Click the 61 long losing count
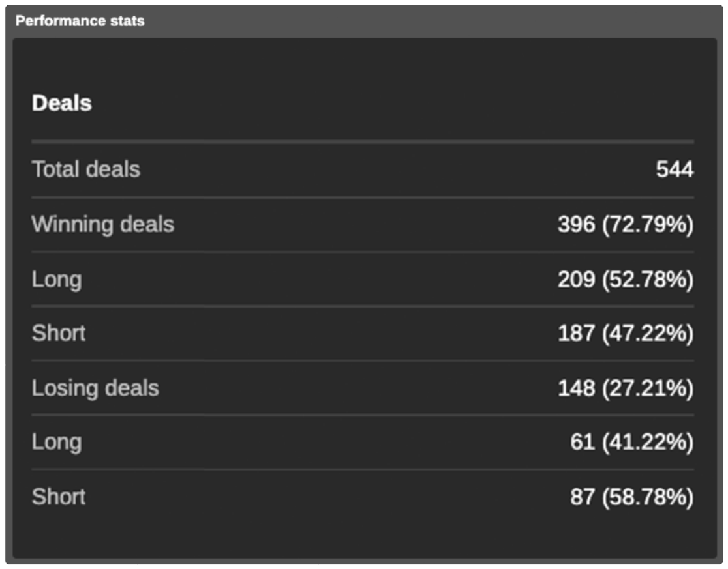 (582, 443)
